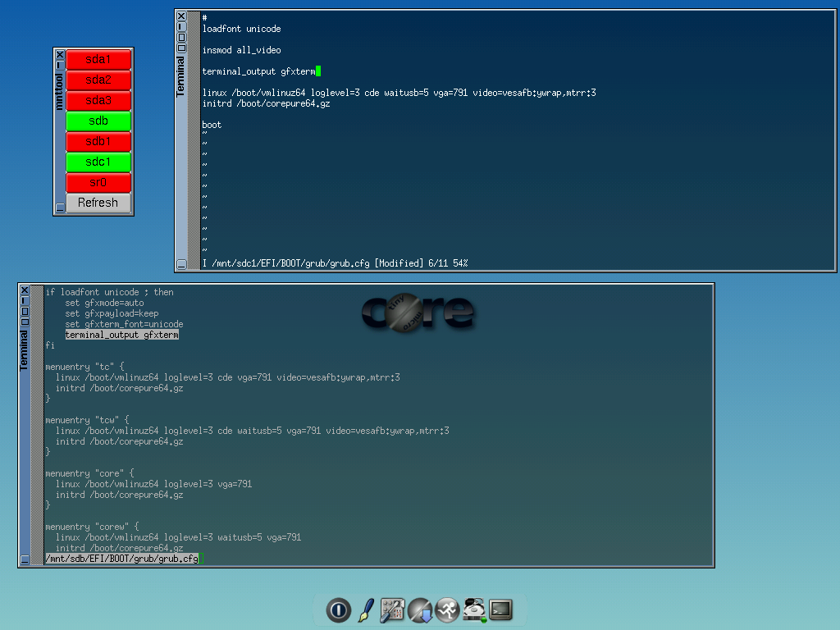Click 'terminal_output gfxterm' in the upper Terminal
The image size is (840, 630).
coord(258,72)
